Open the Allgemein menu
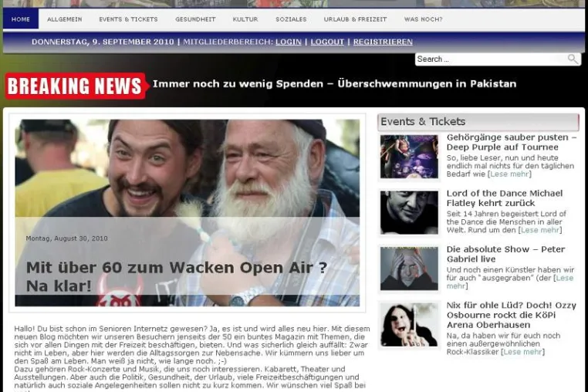588x392 pixels. [x=65, y=19]
